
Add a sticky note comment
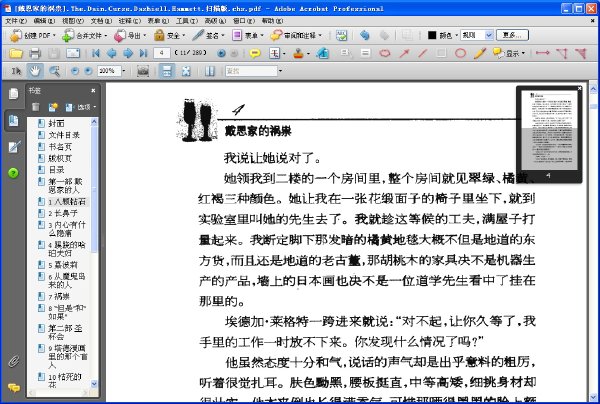254,53
